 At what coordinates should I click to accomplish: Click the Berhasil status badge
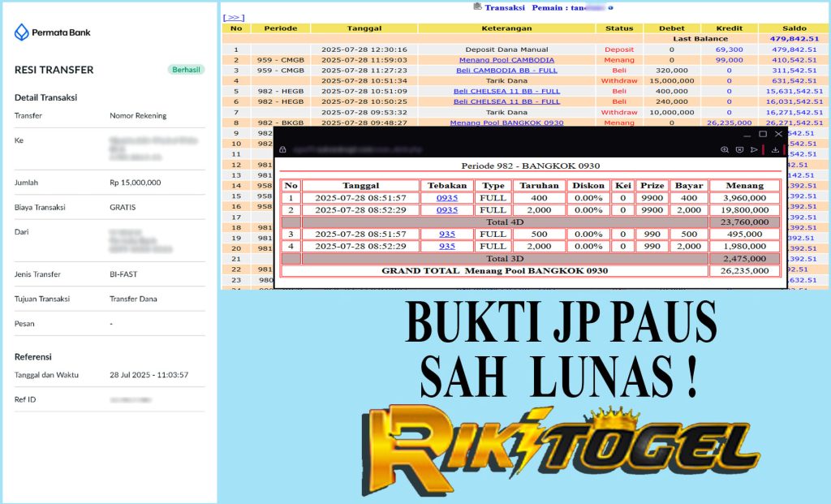(186, 70)
